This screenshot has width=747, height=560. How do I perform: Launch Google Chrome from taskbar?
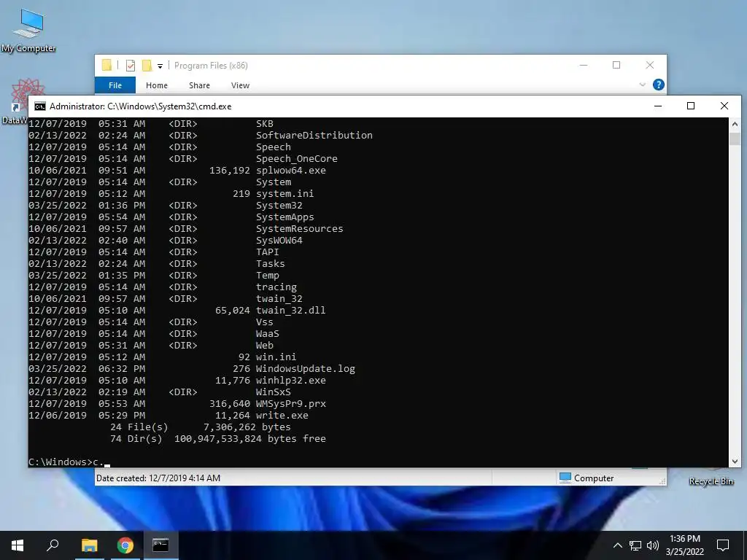[125, 545]
